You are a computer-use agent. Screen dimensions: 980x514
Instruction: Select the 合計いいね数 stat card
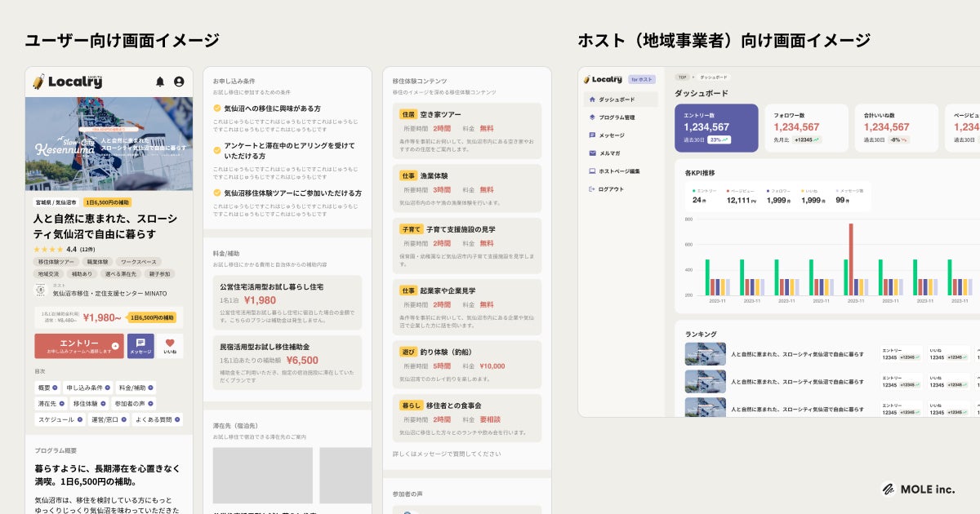896,128
